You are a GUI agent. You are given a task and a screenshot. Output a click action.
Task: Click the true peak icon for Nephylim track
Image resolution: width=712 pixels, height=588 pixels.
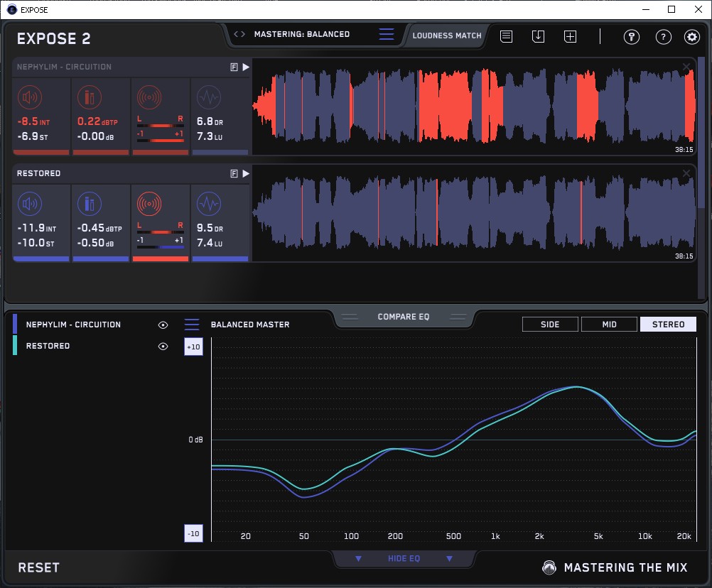89,98
